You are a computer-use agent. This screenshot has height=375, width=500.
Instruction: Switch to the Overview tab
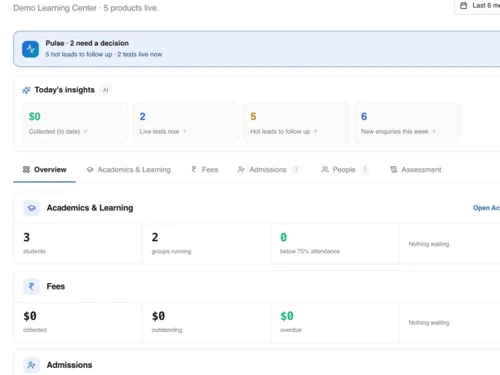[x=45, y=170]
